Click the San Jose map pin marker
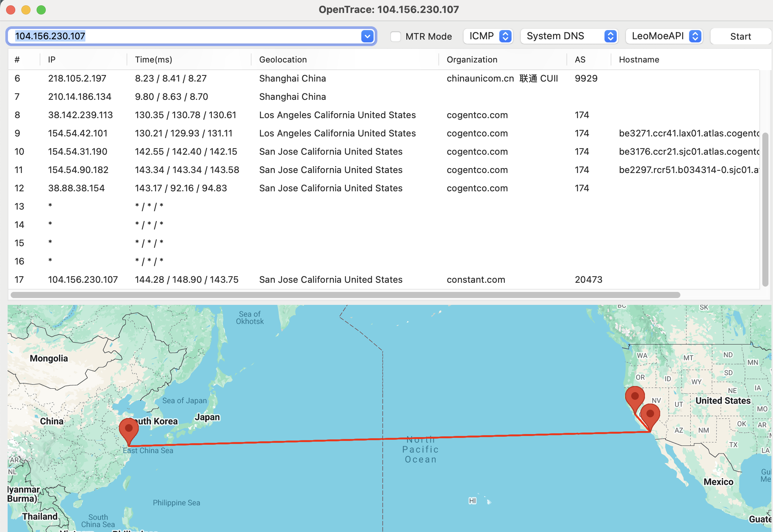This screenshot has width=773, height=532. click(635, 397)
